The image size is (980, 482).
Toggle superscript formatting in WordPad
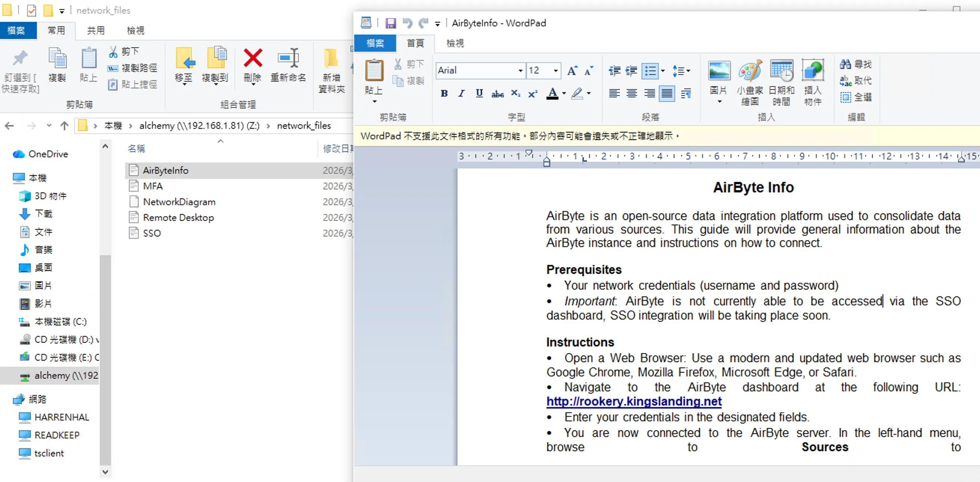pyautogui.click(x=533, y=93)
